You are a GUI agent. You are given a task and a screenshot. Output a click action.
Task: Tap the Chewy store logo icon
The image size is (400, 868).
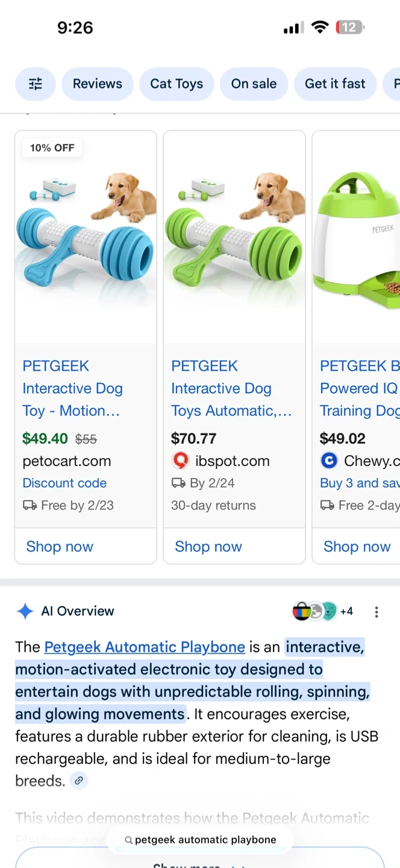click(329, 461)
